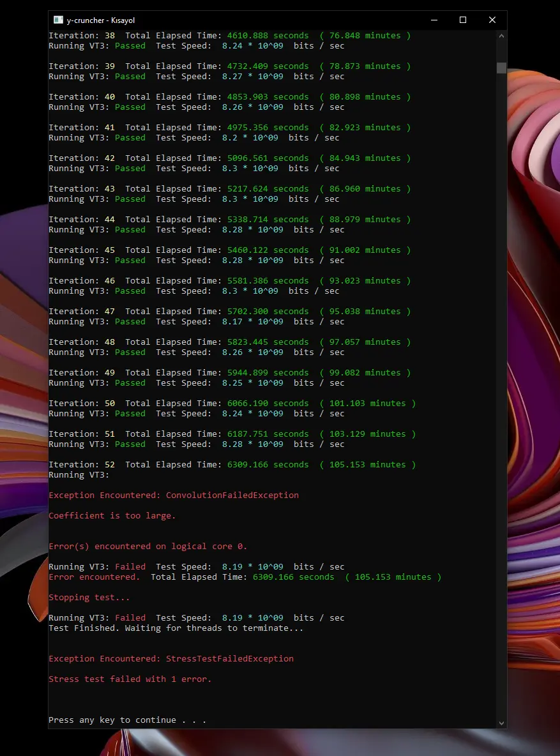Viewport: 560px width, 756px height.
Task: Maximize the y-cruncher window
Action: tap(463, 20)
